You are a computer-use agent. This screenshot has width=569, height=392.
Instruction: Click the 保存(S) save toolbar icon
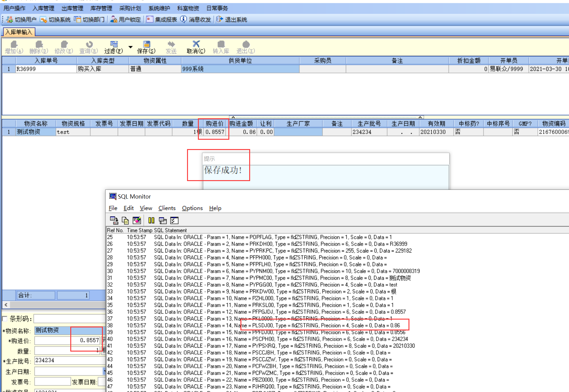tap(147, 44)
